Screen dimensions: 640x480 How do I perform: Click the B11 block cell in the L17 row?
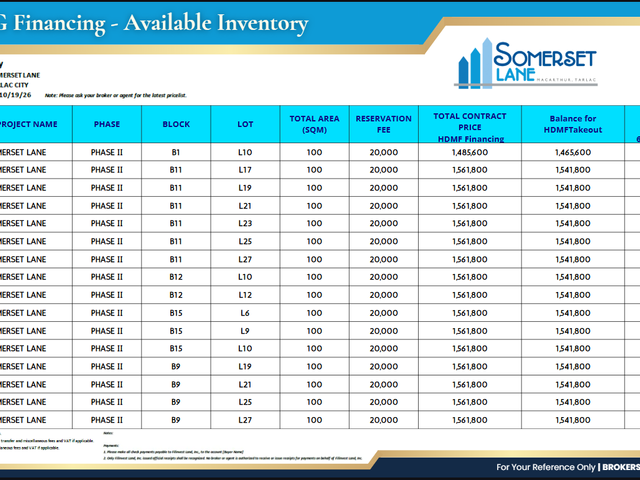[176, 170]
